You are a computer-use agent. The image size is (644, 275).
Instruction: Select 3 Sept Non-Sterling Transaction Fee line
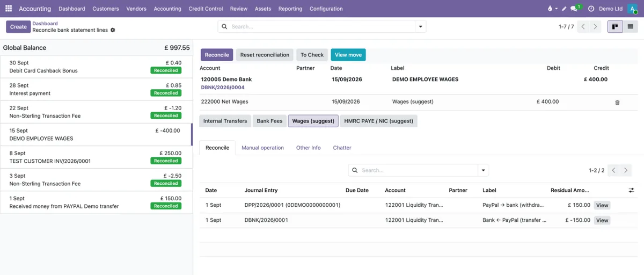click(x=96, y=179)
